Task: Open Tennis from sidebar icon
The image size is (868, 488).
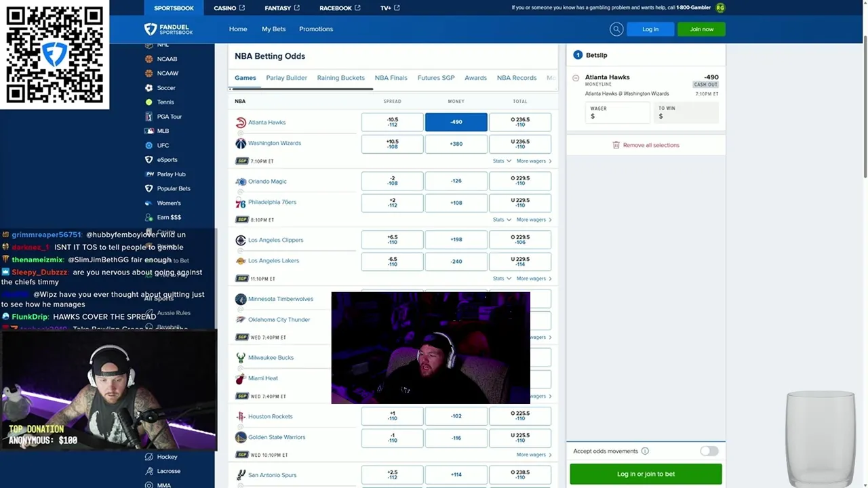Action: (149, 102)
